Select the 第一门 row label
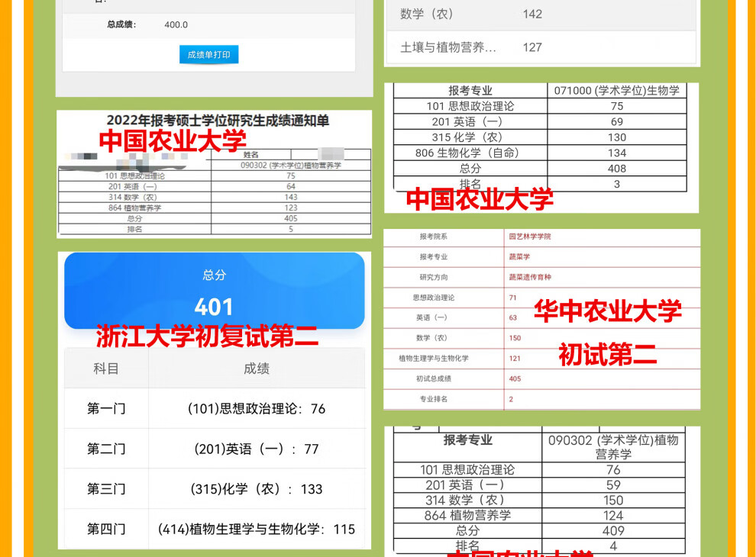The height and width of the screenshot is (557, 756). pyautogui.click(x=106, y=409)
